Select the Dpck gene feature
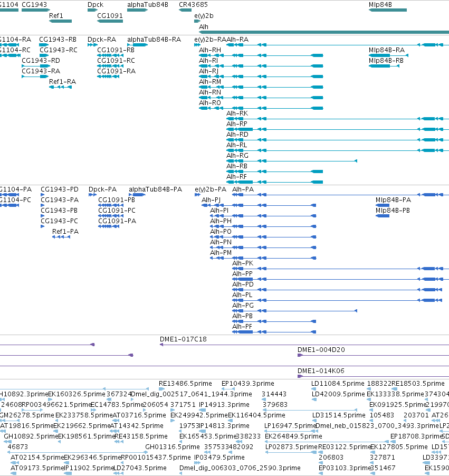The width and height of the screenshot is (449, 476). coord(92,10)
